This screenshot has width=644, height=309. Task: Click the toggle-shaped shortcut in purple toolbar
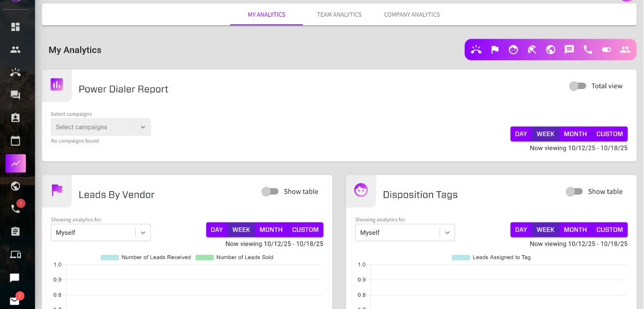tap(606, 49)
